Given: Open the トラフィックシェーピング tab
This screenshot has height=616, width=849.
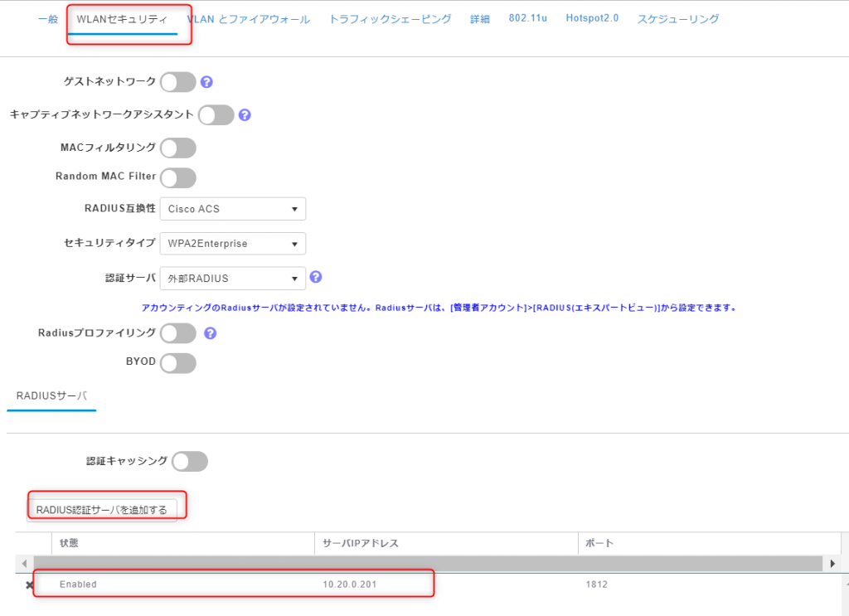Looking at the screenshot, I should coord(390,19).
